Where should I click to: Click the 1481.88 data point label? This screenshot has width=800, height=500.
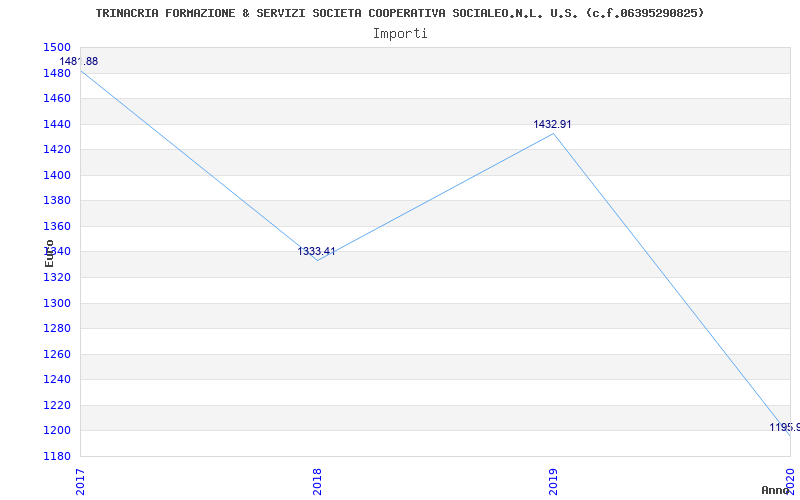point(79,61)
